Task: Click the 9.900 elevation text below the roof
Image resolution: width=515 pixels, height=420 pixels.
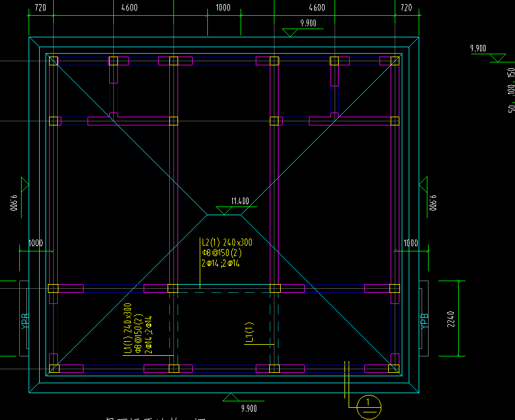Action: click(249, 408)
